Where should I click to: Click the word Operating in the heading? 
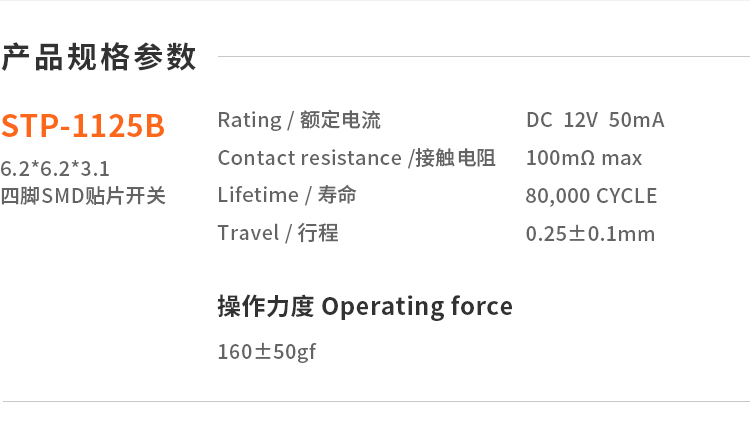coord(376,307)
